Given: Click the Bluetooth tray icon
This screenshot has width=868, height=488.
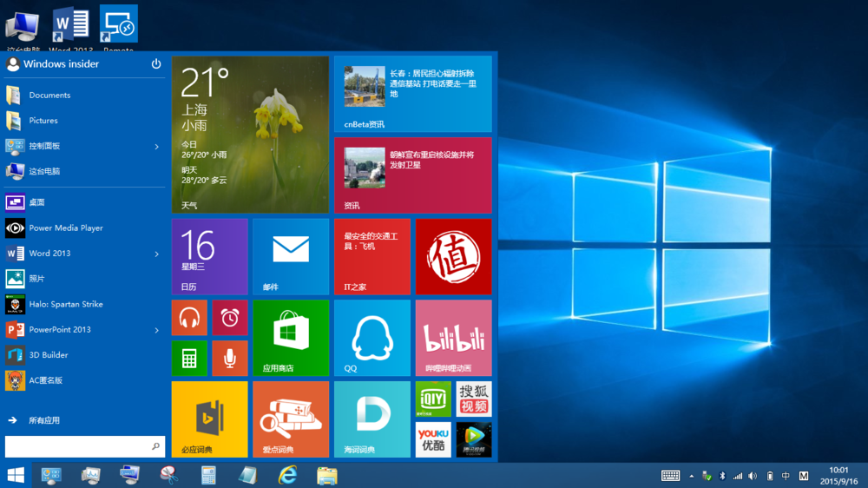Looking at the screenshot, I should [x=722, y=476].
